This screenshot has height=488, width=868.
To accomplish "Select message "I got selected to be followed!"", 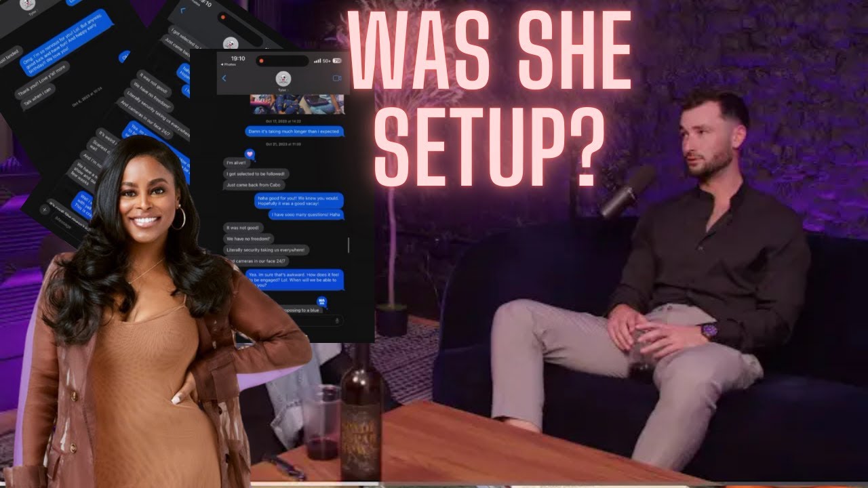I will pos(256,174).
